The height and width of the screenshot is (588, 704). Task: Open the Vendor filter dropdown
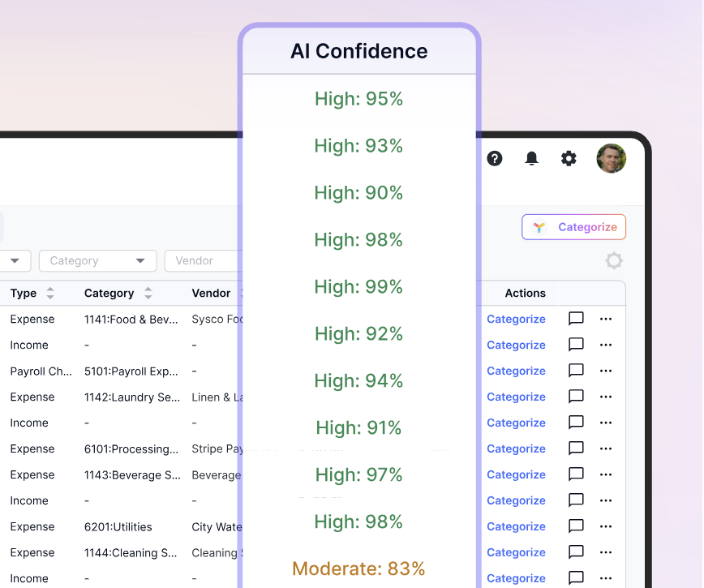pyautogui.click(x=201, y=260)
